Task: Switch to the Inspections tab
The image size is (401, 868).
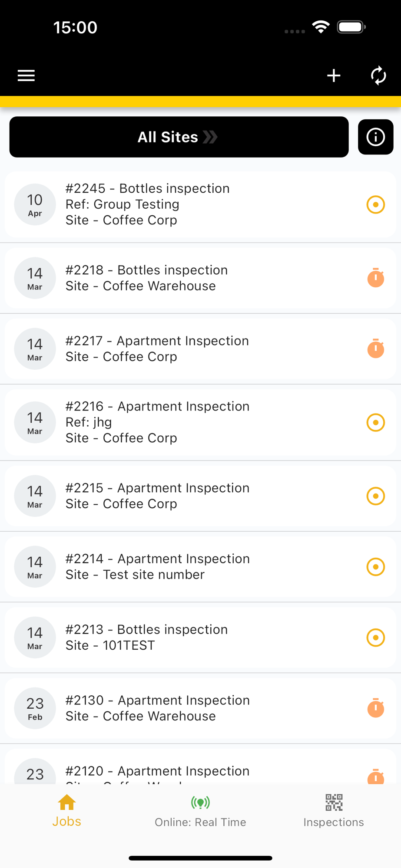Action: pos(334,811)
